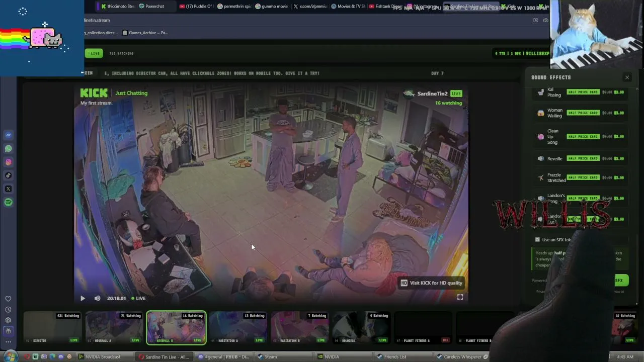Open Spotify in the browser sidebar
Viewport: 644px width, 362px height.
[x=8, y=202]
